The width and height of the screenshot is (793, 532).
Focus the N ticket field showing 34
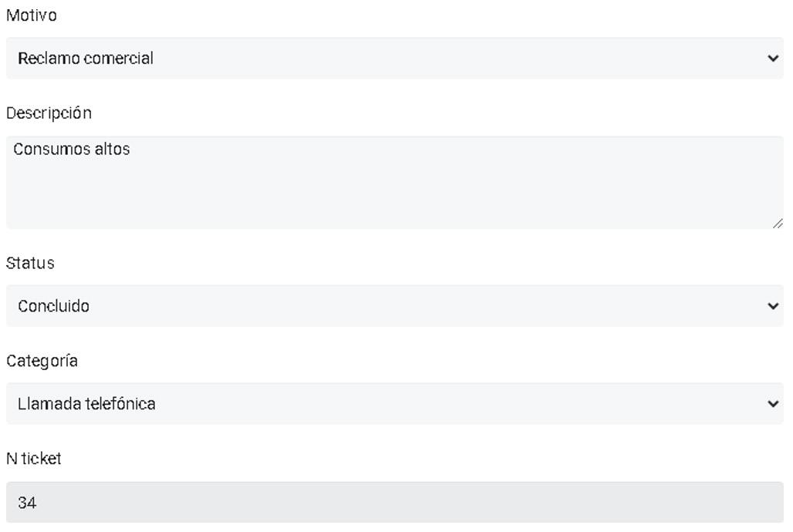click(394, 503)
